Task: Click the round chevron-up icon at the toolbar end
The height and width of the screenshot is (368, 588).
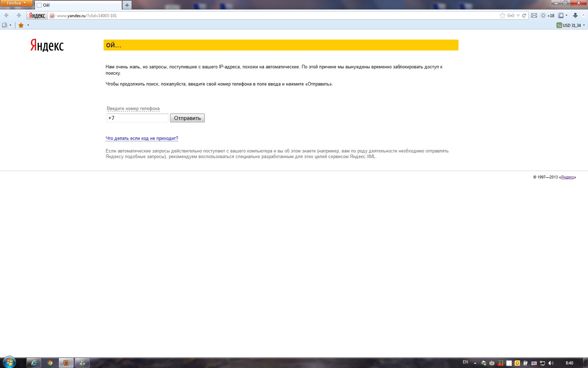Action: [x=583, y=15]
